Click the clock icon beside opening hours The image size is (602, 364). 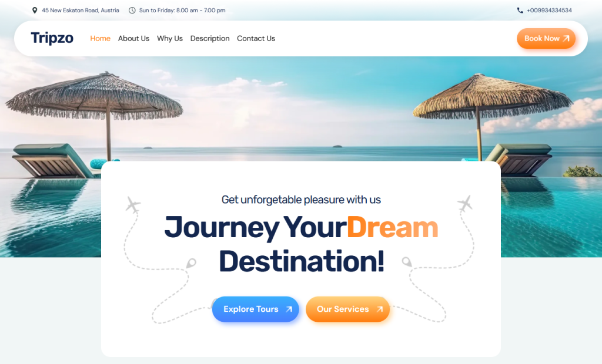point(132,11)
